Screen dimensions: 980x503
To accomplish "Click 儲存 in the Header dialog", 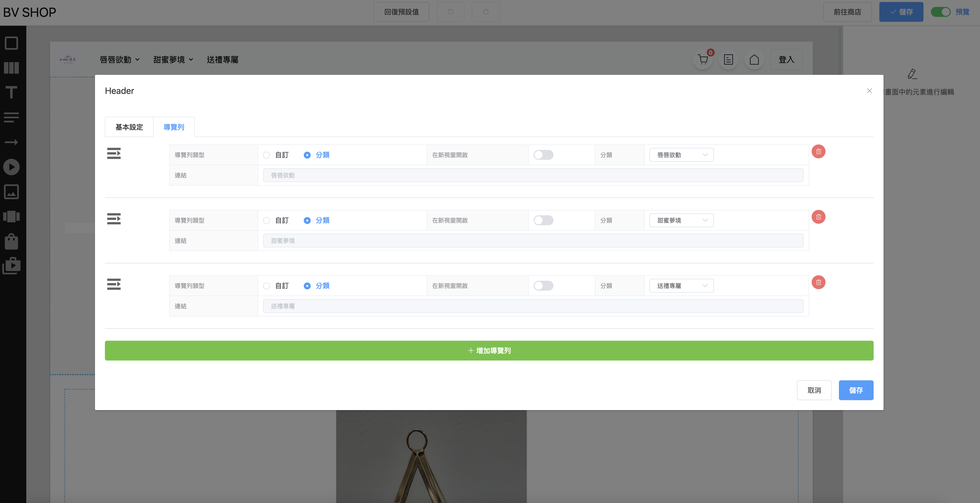I will click(x=856, y=390).
